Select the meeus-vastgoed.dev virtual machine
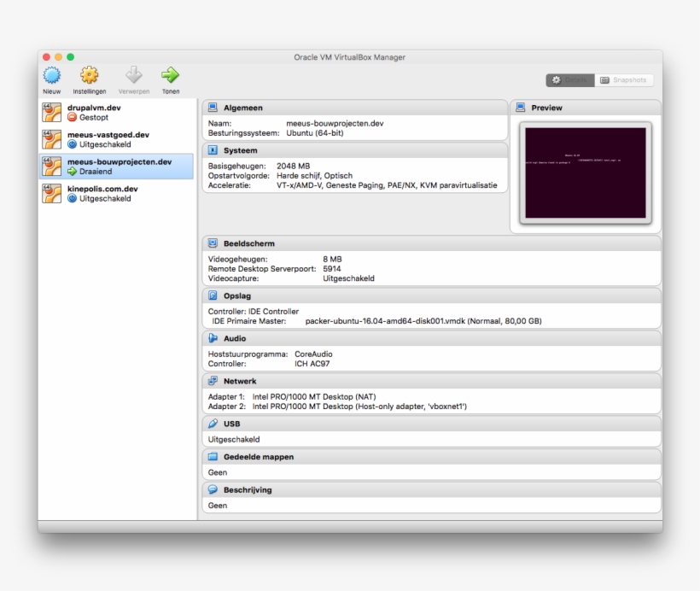 coord(116,139)
